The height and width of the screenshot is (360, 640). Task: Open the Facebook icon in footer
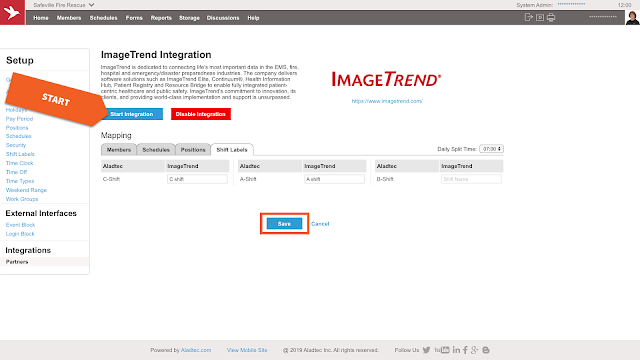tap(465, 350)
